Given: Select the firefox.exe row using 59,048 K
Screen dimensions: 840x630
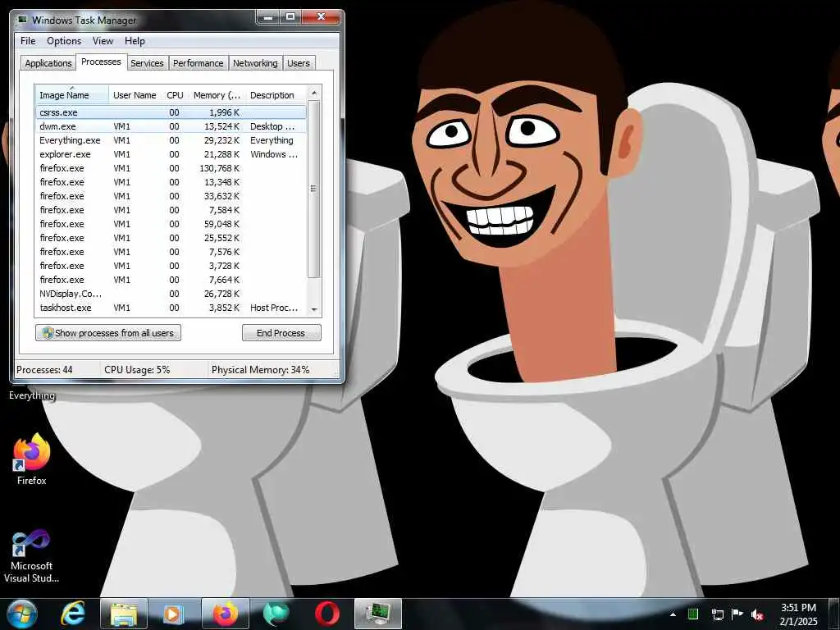Looking at the screenshot, I should pyautogui.click(x=171, y=224).
